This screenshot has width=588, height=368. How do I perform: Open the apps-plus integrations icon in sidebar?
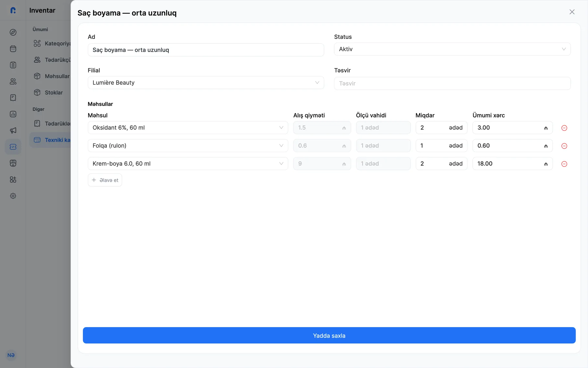(x=13, y=180)
